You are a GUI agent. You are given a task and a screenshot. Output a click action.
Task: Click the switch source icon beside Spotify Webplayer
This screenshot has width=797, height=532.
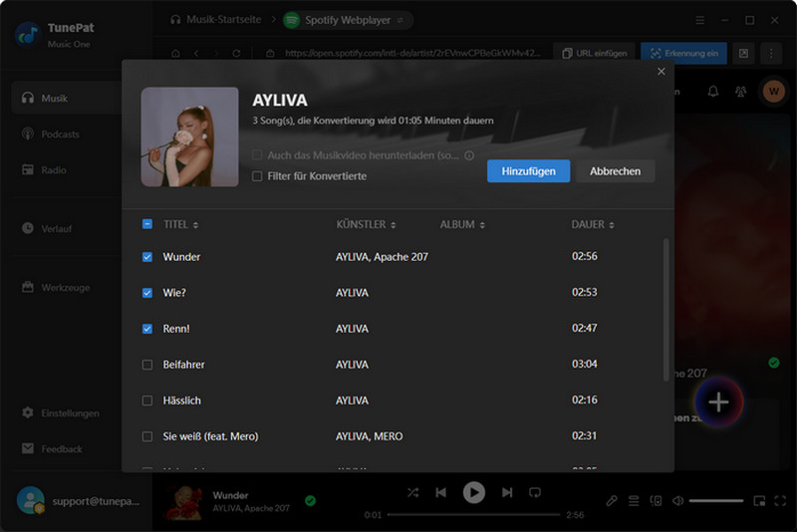tap(400, 20)
